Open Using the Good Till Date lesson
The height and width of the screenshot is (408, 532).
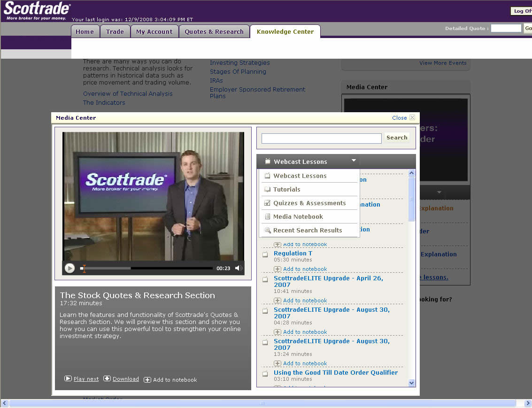tap(335, 373)
